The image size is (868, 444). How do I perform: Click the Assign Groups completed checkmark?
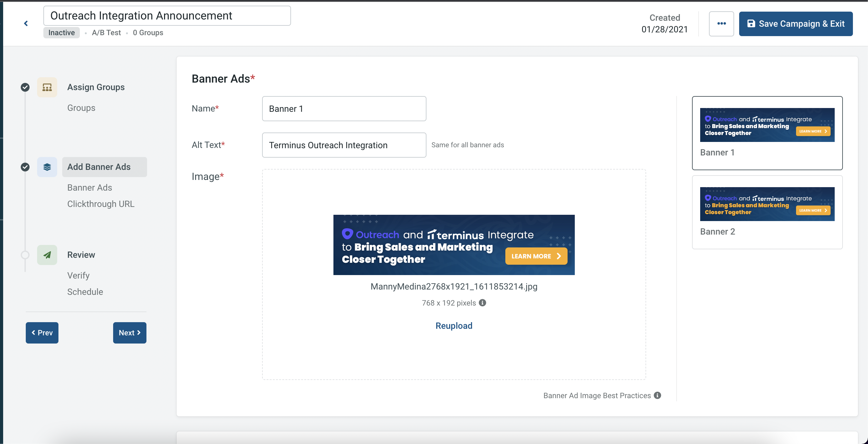pos(25,87)
